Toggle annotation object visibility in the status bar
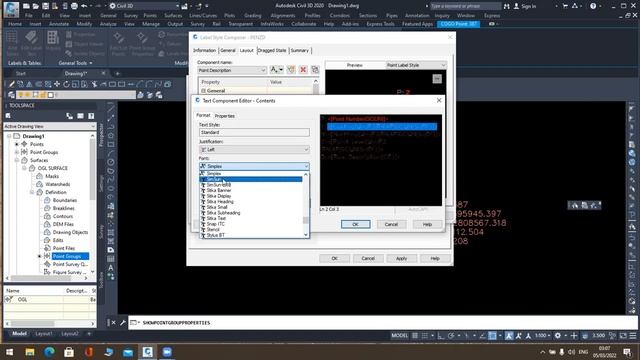 click(509, 336)
